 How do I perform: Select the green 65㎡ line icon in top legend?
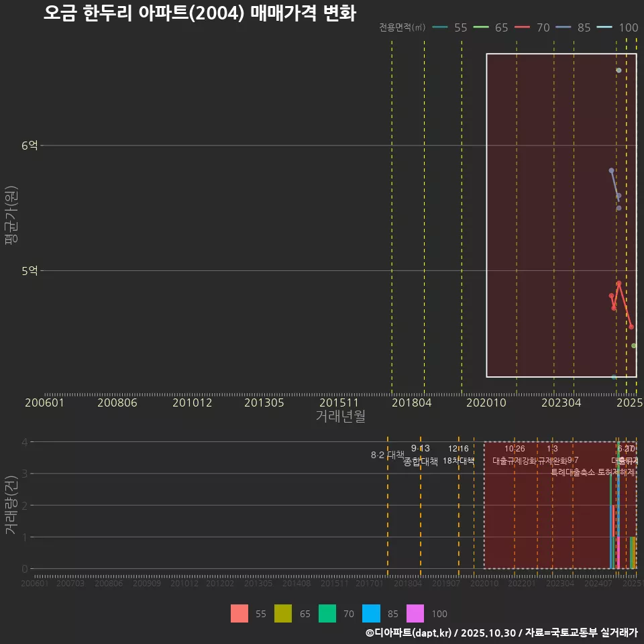pos(480,28)
